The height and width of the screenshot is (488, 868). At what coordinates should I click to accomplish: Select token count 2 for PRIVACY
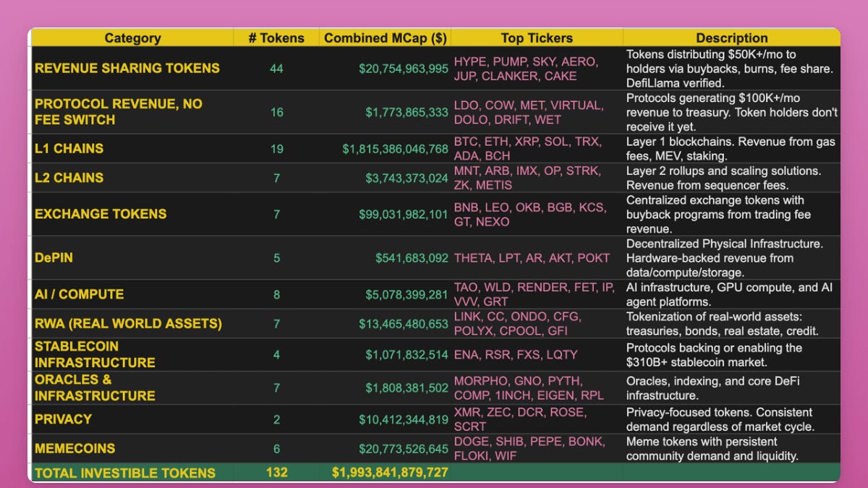tap(276, 419)
